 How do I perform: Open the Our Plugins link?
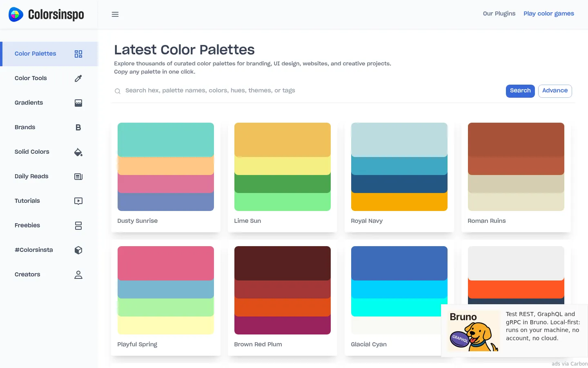coord(499,13)
